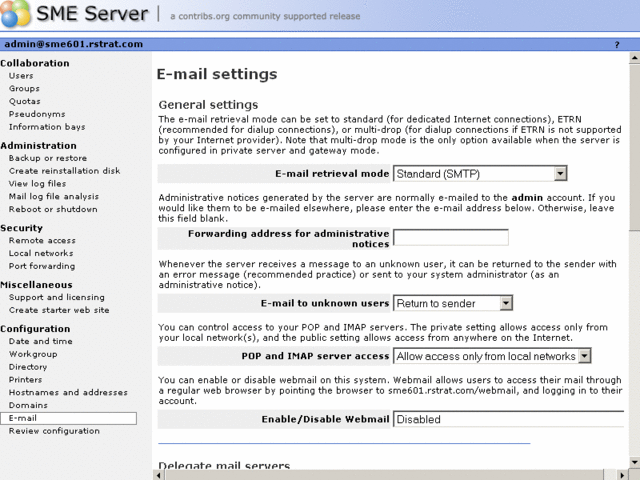Open Domains configuration
Image resolution: width=640 pixels, height=480 pixels.
click(28, 405)
